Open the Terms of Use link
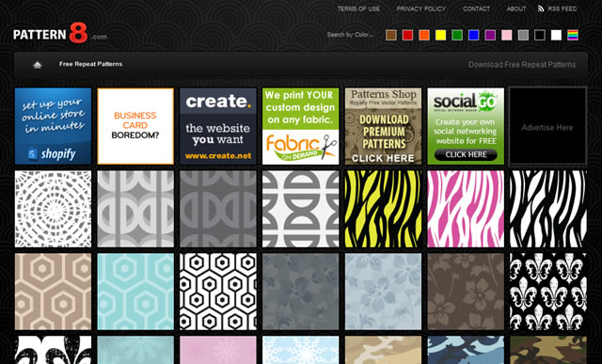 pyautogui.click(x=358, y=8)
